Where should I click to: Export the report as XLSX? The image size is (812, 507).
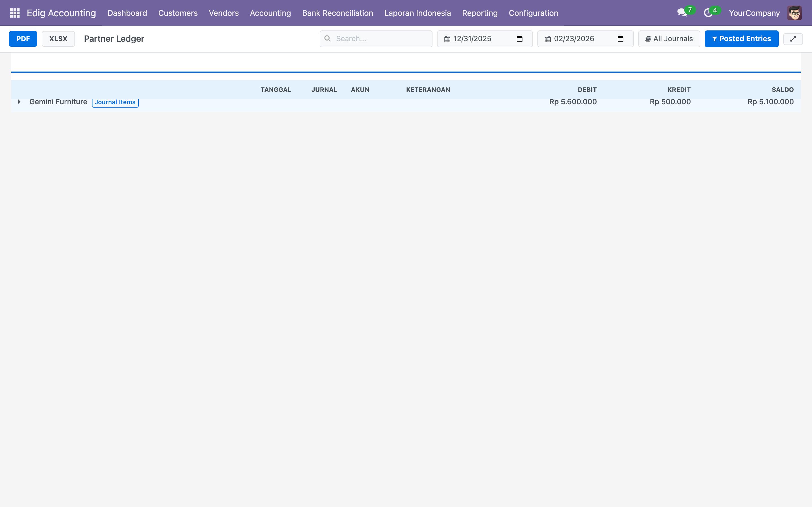pyautogui.click(x=58, y=39)
